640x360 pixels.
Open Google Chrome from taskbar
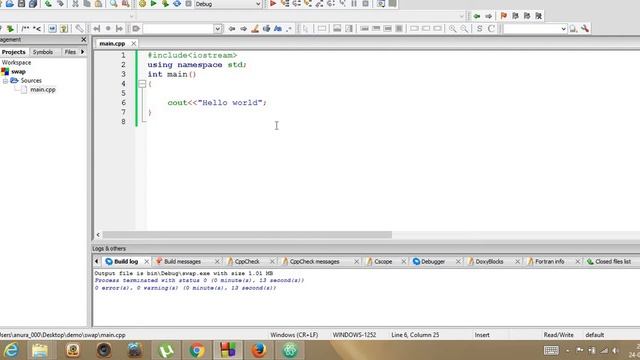(x=197, y=350)
